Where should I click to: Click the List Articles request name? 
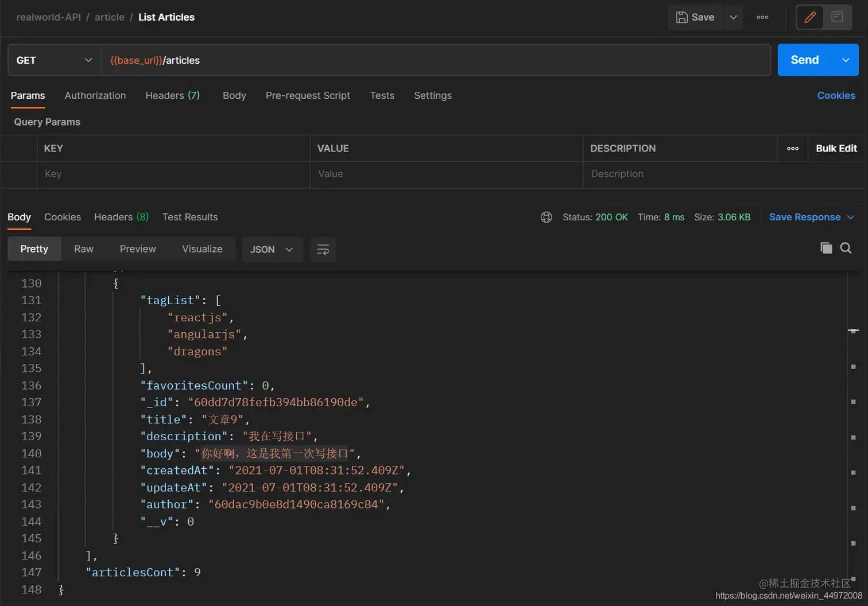pyautogui.click(x=166, y=17)
